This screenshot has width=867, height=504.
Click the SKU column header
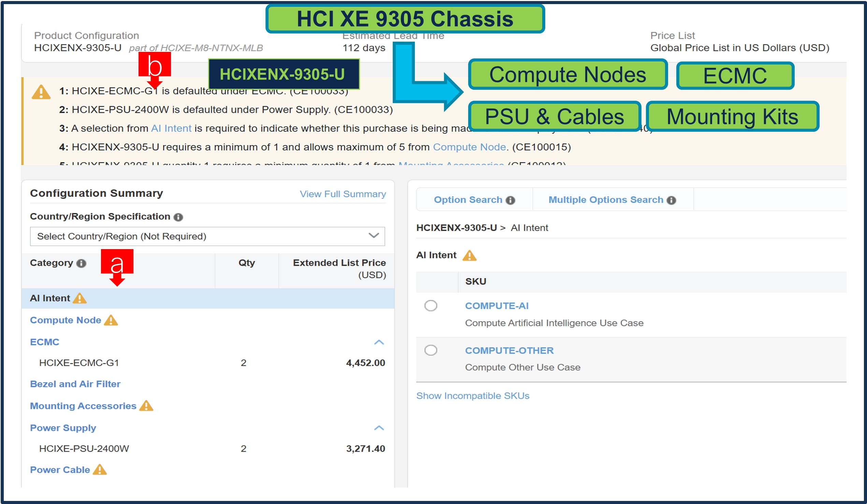pos(476,282)
